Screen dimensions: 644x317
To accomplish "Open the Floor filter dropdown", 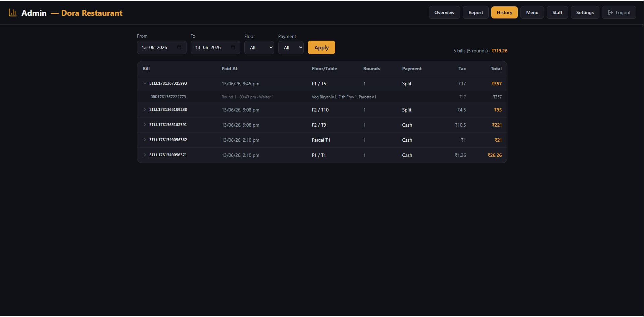I will click(x=259, y=48).
